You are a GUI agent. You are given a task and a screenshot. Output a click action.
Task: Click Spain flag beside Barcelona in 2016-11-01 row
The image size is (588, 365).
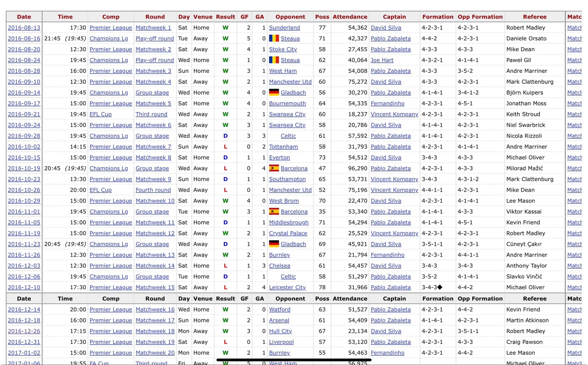[274, 211]
